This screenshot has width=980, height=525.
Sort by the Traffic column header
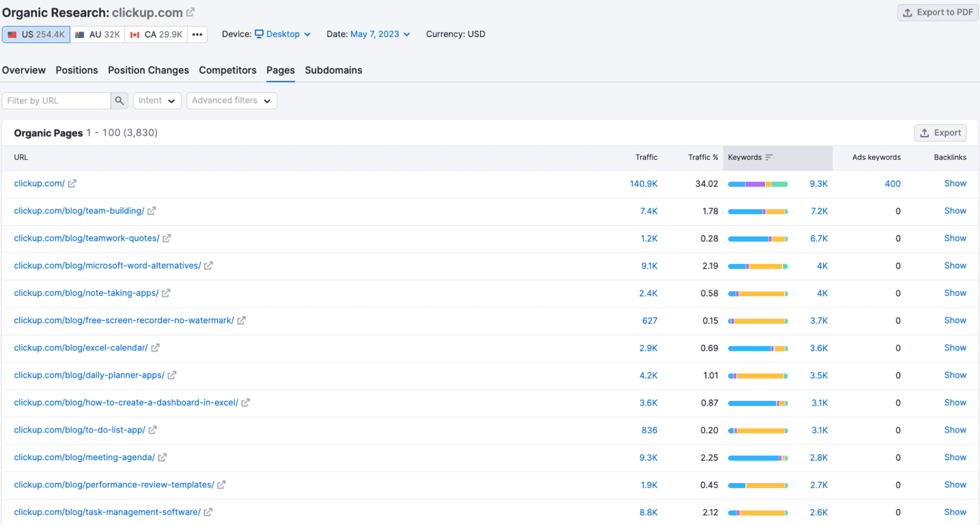[646, 157]
